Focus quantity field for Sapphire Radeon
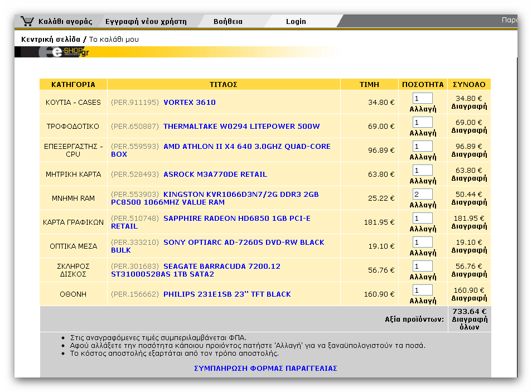The width and height of the screenshot is (532, 392). pyautogui.click(x=422, y=218)
